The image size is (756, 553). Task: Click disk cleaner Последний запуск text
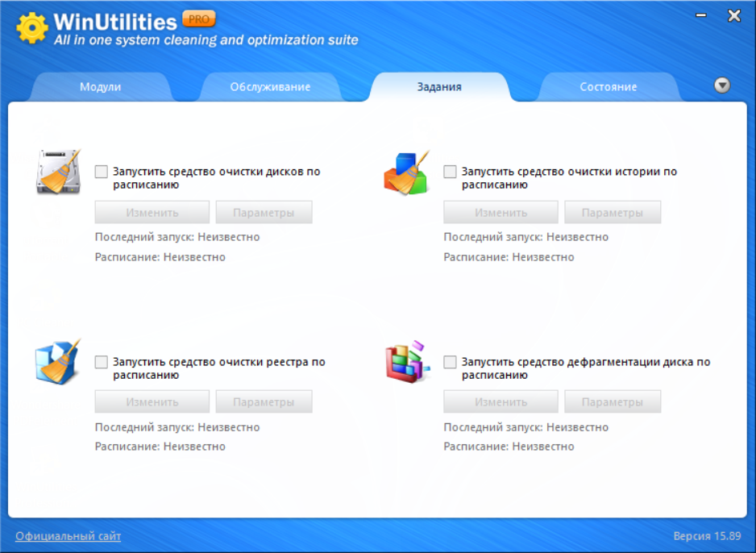[177, 237]
